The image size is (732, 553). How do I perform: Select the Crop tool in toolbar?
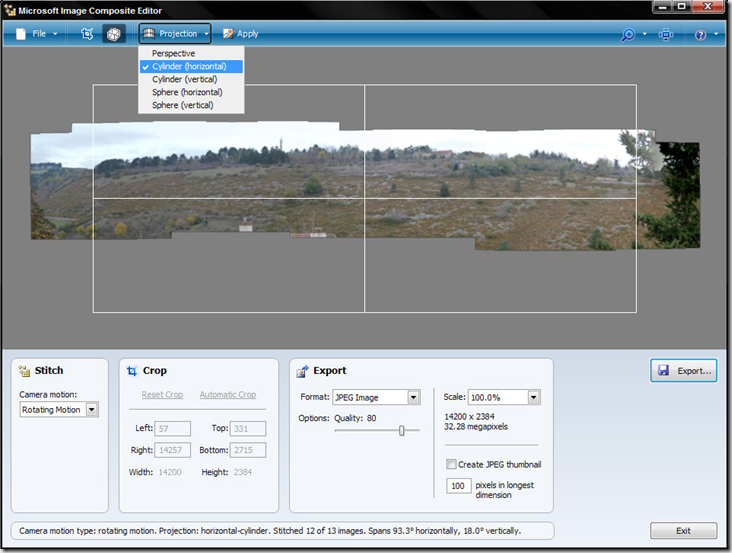point(87,34)
